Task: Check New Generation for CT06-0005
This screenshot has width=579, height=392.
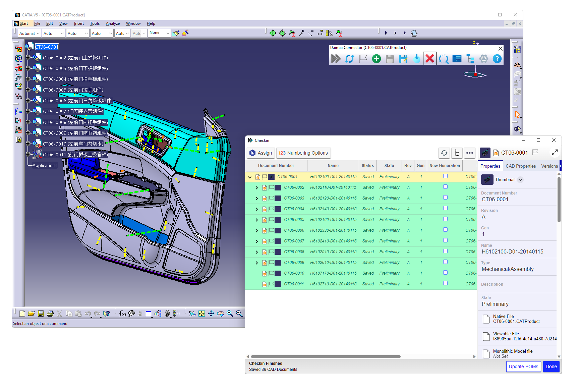Action: pyautogui.click(x=445, y=219)
